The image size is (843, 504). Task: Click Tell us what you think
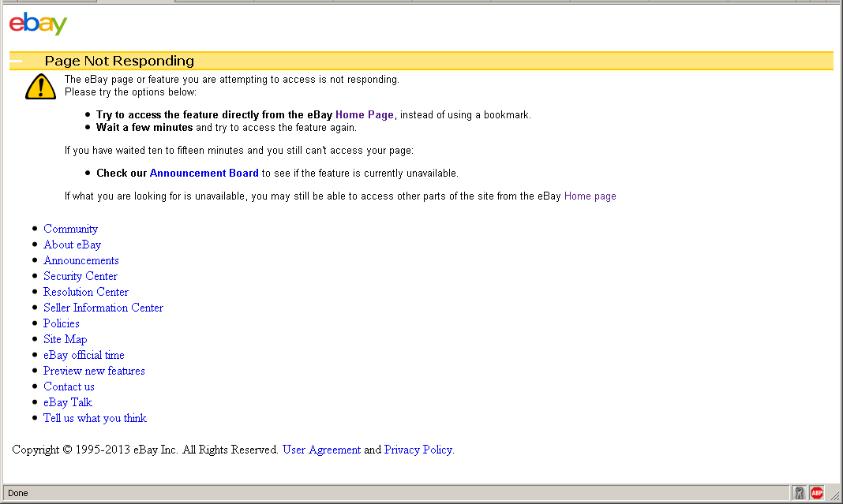pyautogui.click(x=95, y=418)
